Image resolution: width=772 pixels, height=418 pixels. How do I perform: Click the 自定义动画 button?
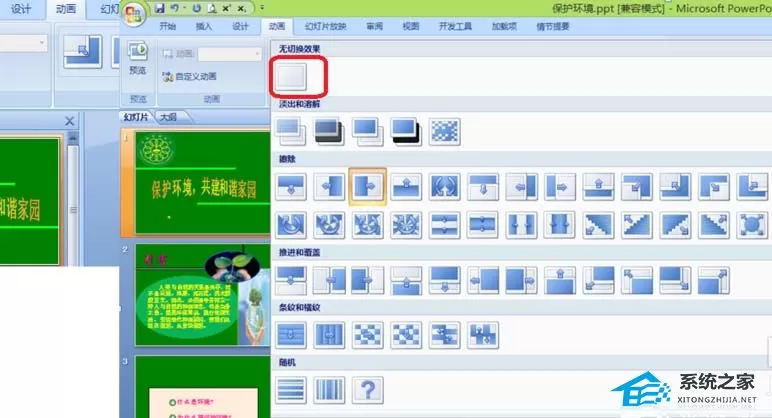190,77
